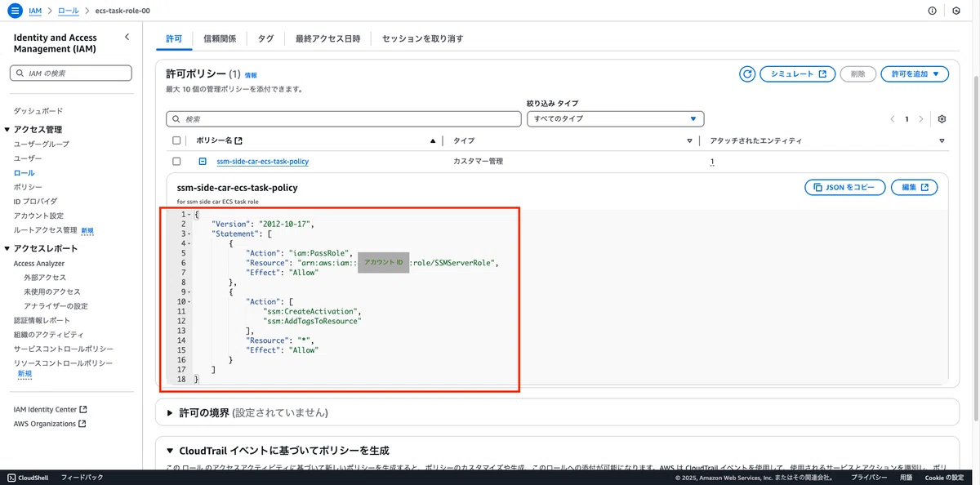Click the Roles breadcrumb link
980x485 pixels.
pyautogui.click(x=69, y=11)
